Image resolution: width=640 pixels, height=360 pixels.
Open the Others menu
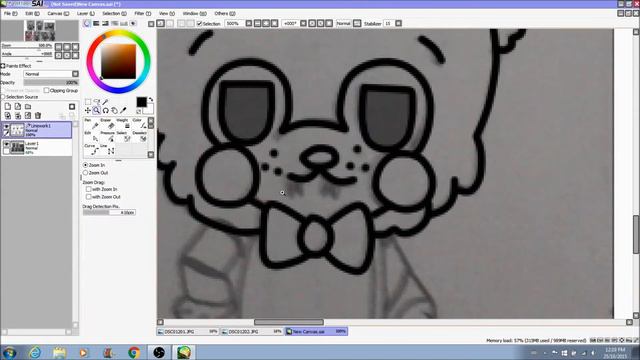(x=224, y=13)
